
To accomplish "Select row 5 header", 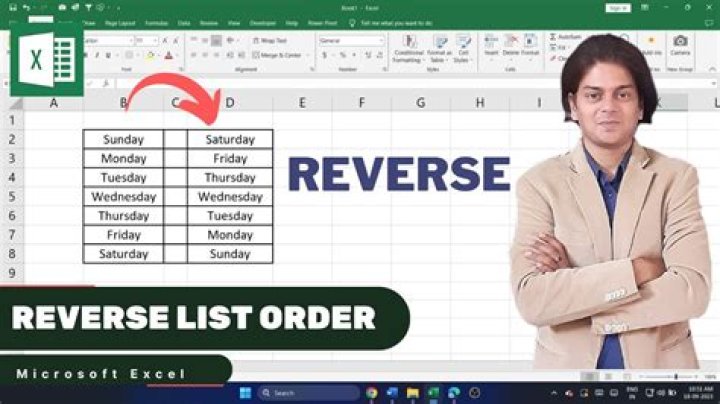I will point(12,196).
